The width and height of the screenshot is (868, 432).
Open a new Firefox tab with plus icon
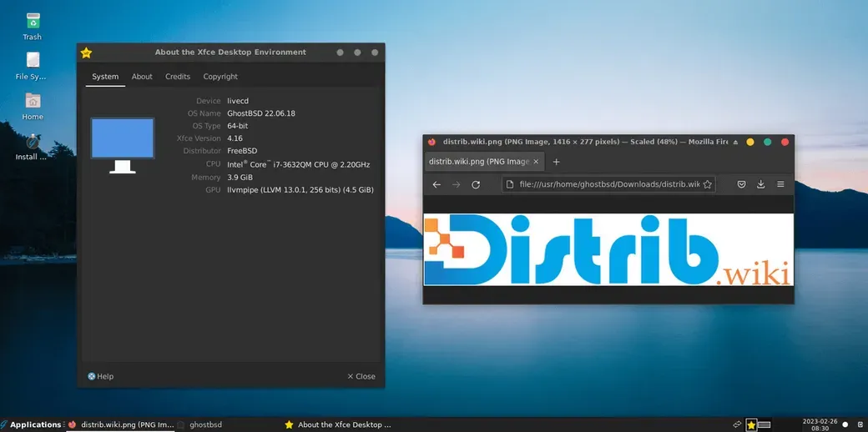[557, 162]
